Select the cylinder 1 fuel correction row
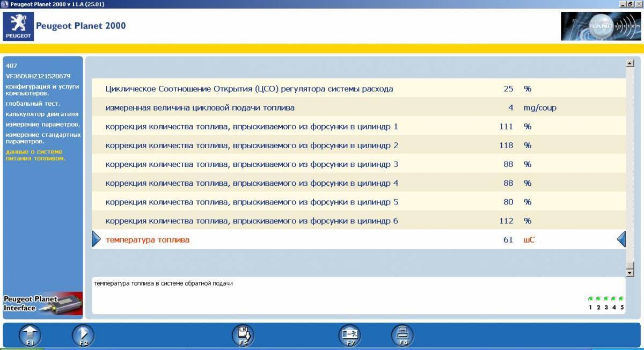The height and width of the screenshot is (350, 644). 252,127
